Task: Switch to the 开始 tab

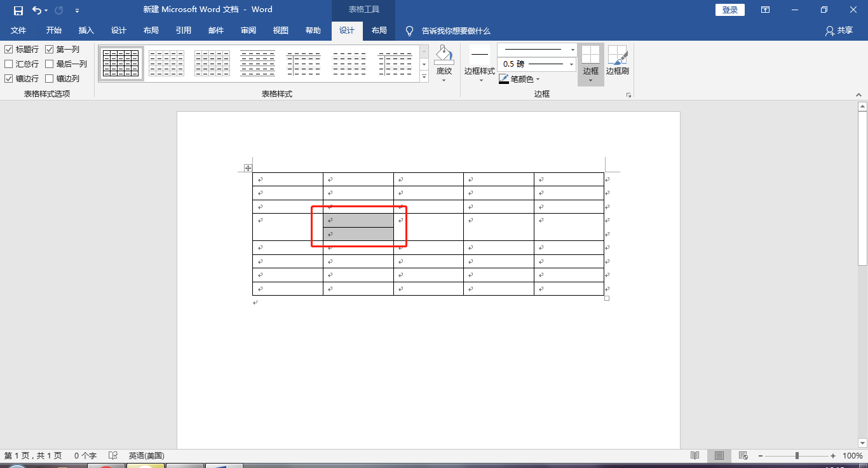Action: (54, 31)
